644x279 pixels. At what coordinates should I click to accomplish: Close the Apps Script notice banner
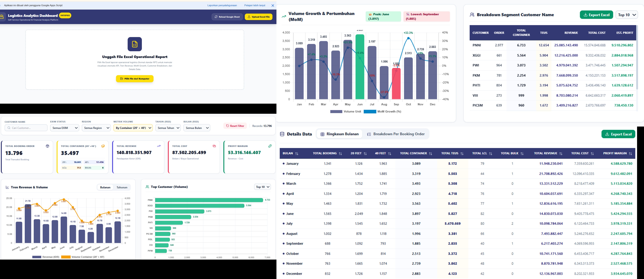pos(273,5)
